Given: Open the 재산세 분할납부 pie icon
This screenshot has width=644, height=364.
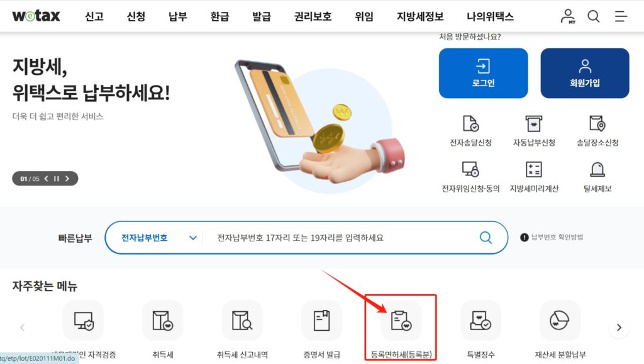Looking at the screenshot, I should coord(560,321).
